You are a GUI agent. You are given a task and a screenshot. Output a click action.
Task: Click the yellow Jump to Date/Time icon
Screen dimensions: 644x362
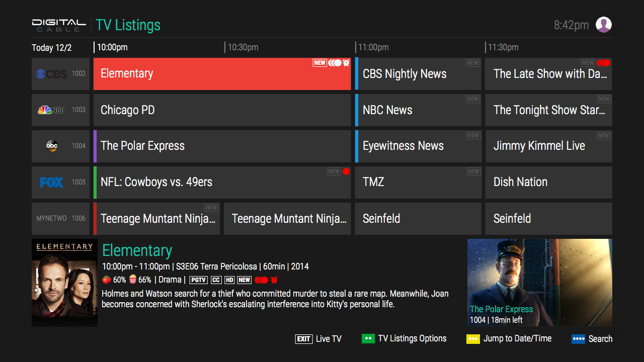pyautogui.click(x=473, y=339)
